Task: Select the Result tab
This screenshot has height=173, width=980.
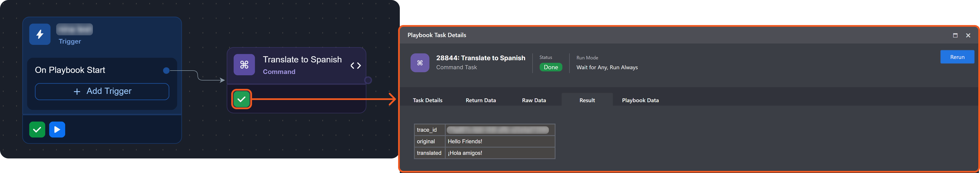Action: click(587, 100)
